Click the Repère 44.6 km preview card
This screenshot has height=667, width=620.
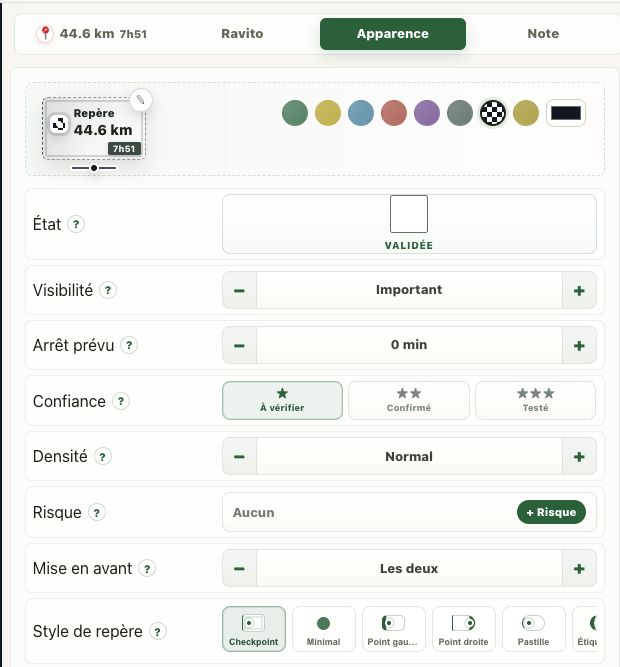(94, 128)
